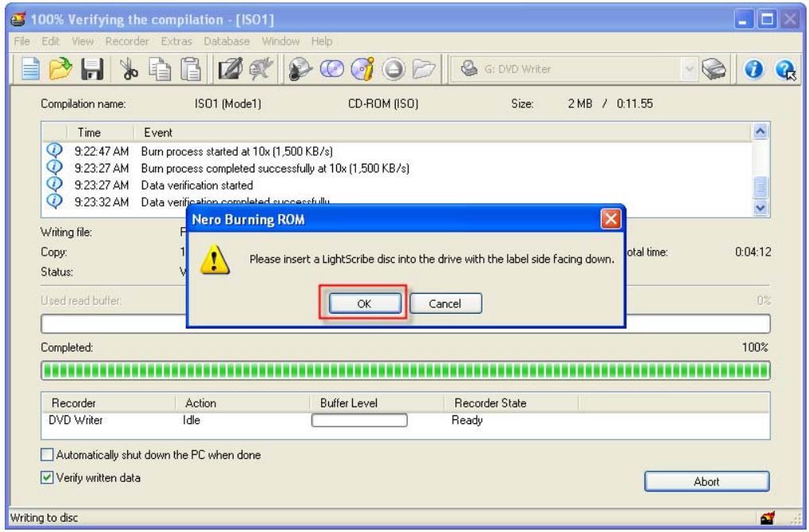
Task: Click the Paste clipboard icon
Action: pyautogui.click(x=191, y=68)
